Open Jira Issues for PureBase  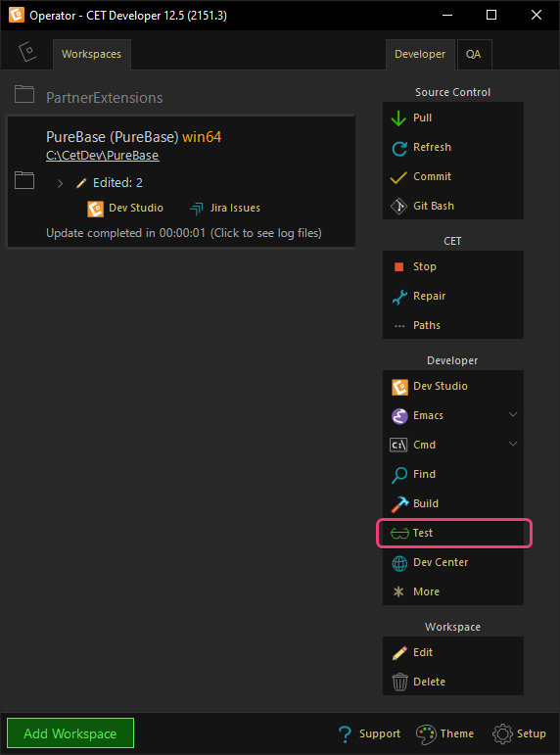pyautogui.click(x=225, y=208)
